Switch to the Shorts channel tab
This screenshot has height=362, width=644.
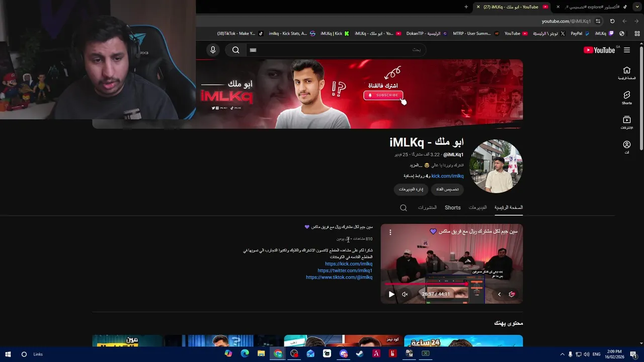point(452,207)
